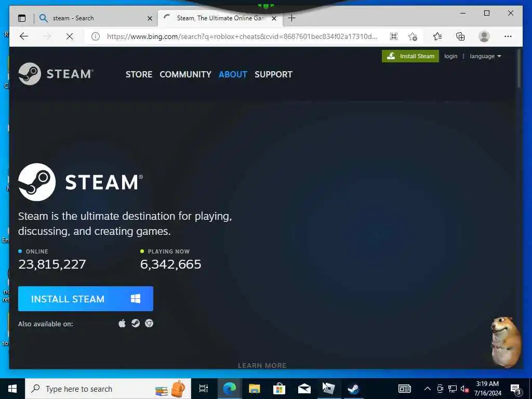
Task: Select the SteamOS download icon
Action: [136, 323]
